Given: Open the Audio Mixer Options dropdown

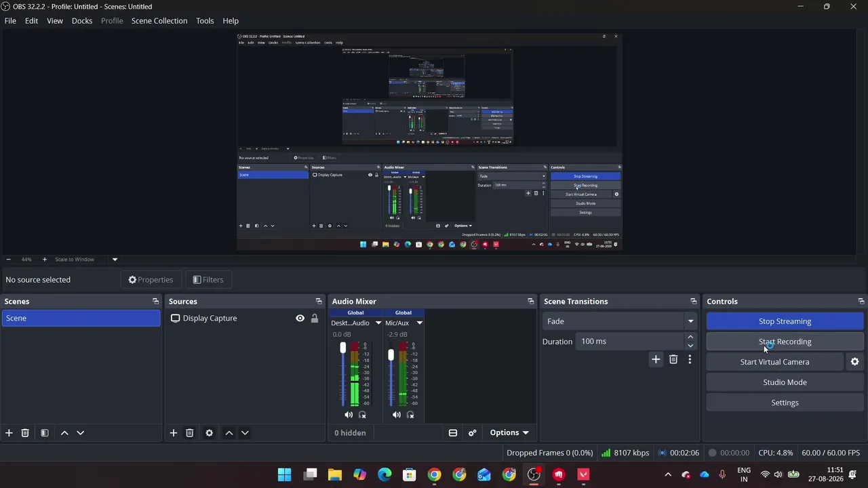Looking at the screenshot, I should (509, 433).
